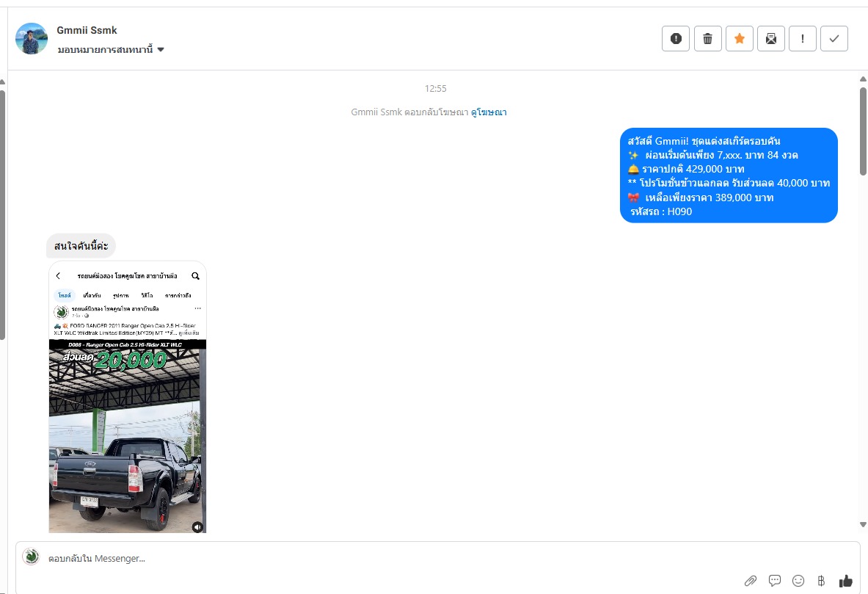
Task: Mark conversation unread with envelope icon
Action: click(770, 39)
